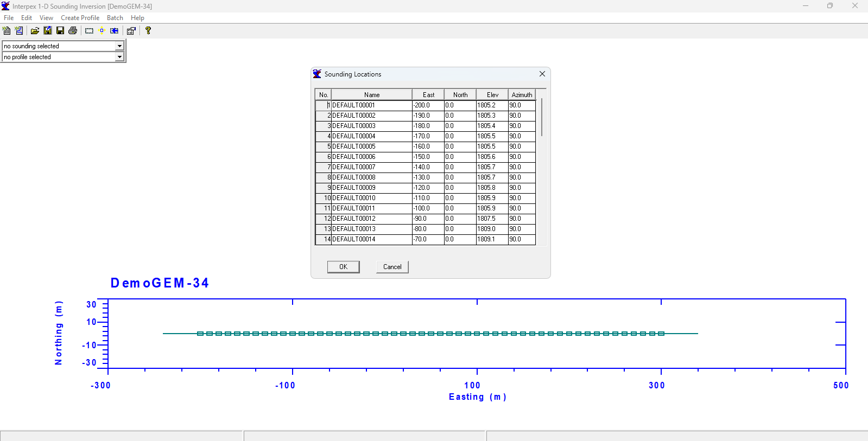Click the yellow four-arrow pan icon
The height and width of the screenshot is (441, 868).
102,31
